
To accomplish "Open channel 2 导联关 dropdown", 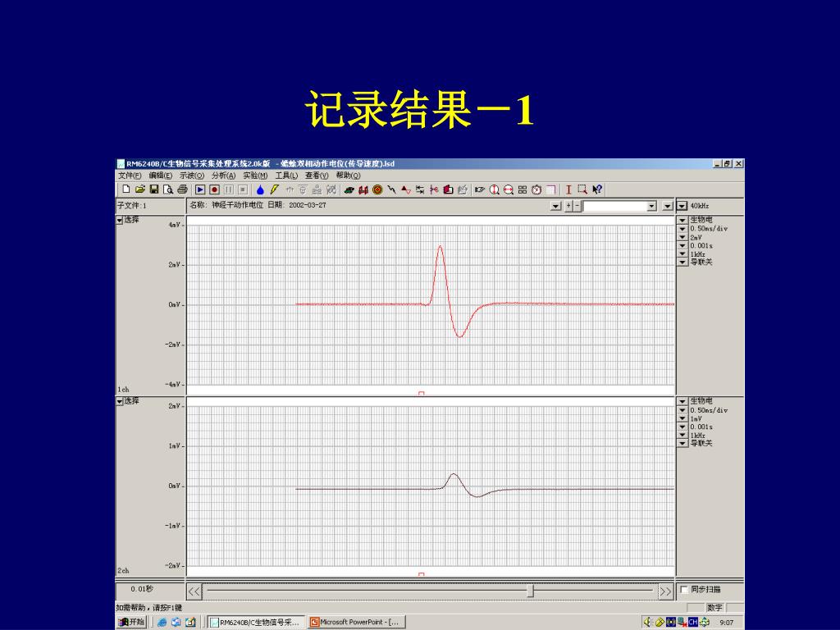I will [682, 444].
